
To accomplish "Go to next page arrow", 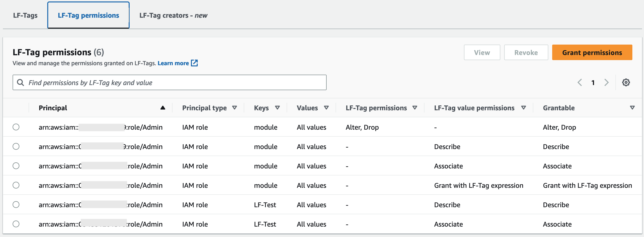I will [x=606, y=82].
